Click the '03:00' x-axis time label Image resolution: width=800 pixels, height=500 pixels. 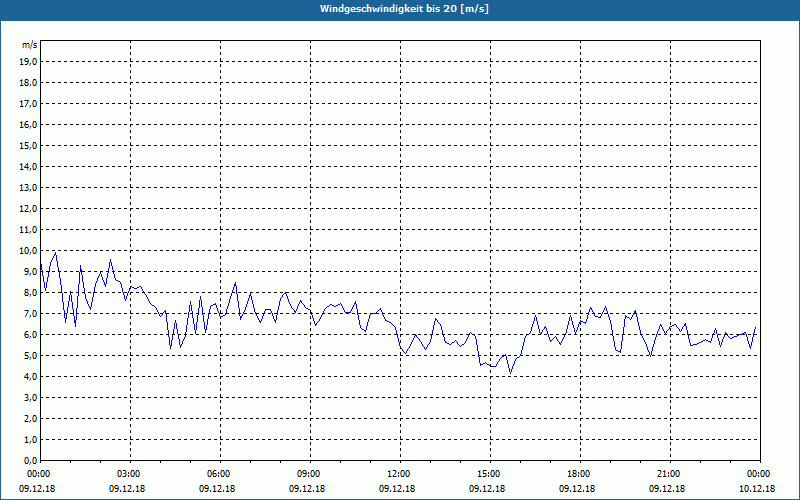coord(130,474)
